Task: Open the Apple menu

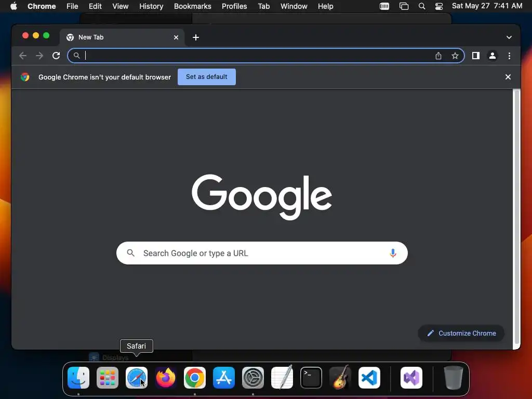Action: click(14, 6)
